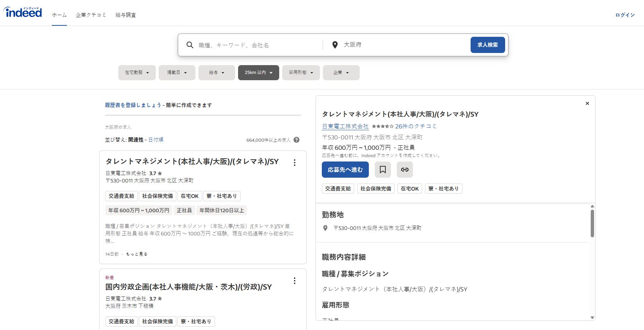Viewport: 644px width, 330px height.
Task: Close the job detail panel
Action: (x=587, y=103)
